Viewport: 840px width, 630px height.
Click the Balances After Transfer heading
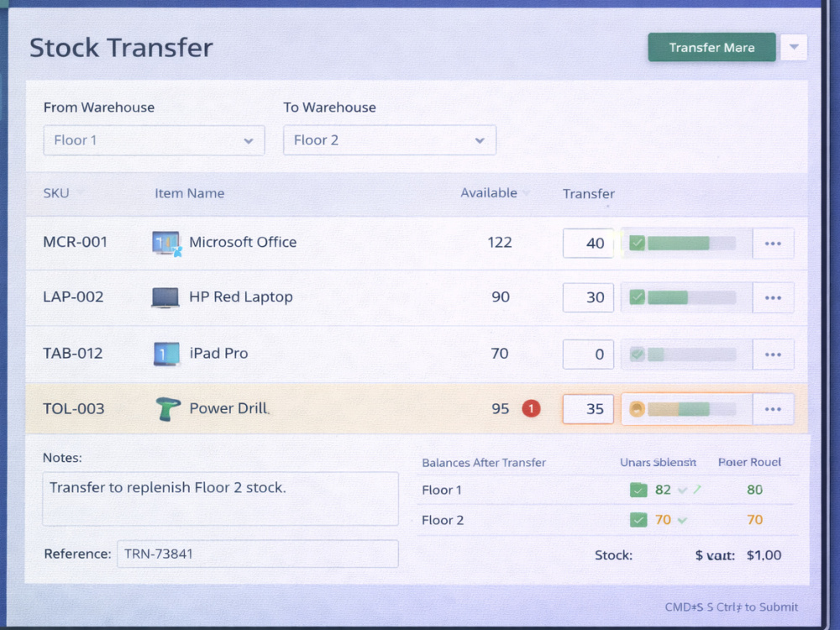(x=484, y=463)
